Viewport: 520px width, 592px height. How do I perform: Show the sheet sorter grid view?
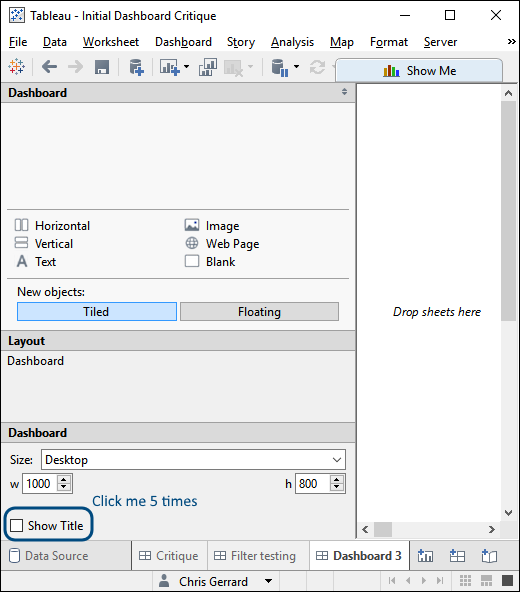tap(465, 580)
